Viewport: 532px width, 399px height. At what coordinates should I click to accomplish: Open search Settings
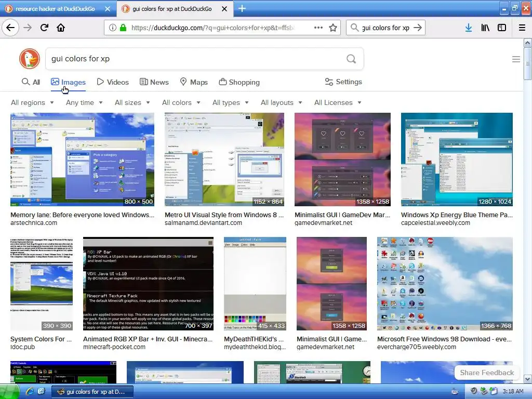(x=343, y=82)
